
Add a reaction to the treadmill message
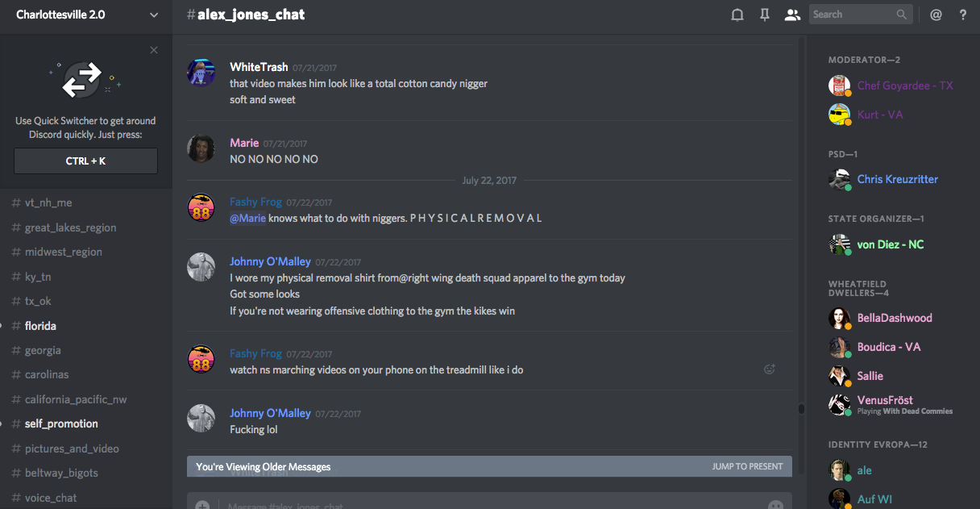(770, 369)
